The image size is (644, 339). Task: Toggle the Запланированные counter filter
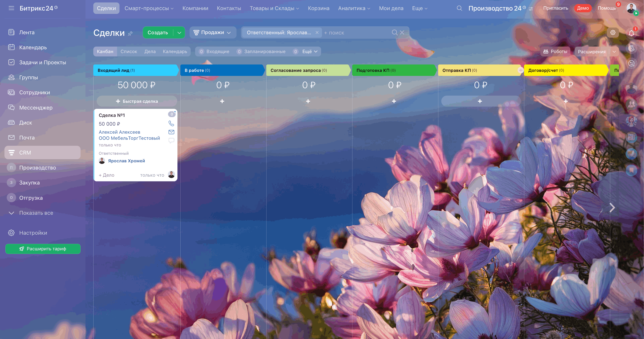[x=261, y=51]
